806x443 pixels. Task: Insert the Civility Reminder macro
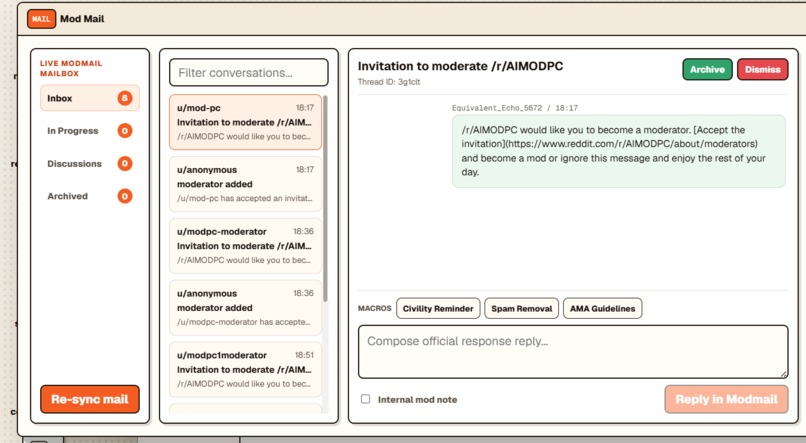click(x=438, y=308)
